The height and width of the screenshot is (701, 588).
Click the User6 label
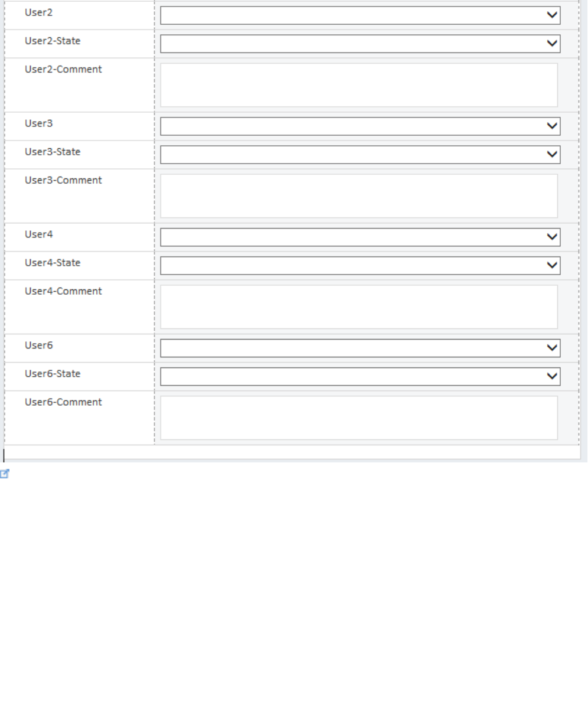38,345
